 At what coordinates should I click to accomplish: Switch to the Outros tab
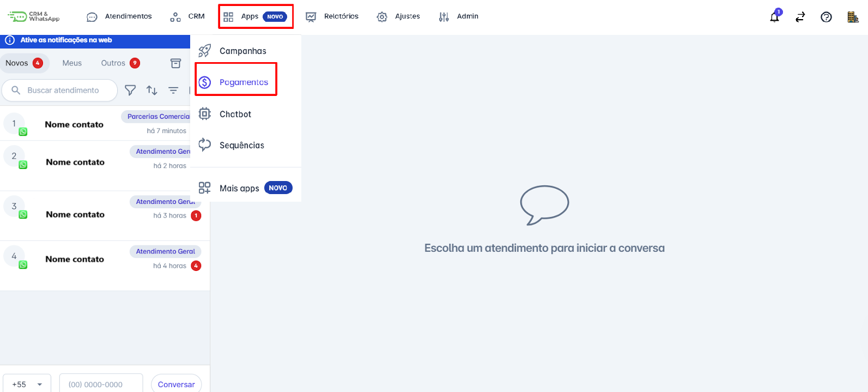pos(113,63)
